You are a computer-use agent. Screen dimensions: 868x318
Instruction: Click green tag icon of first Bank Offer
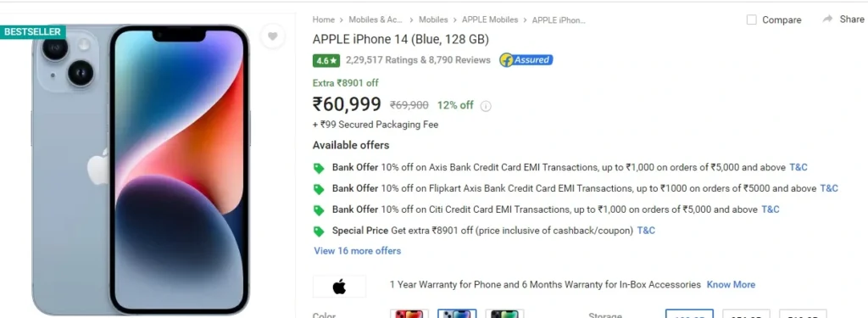pos(319,168)
